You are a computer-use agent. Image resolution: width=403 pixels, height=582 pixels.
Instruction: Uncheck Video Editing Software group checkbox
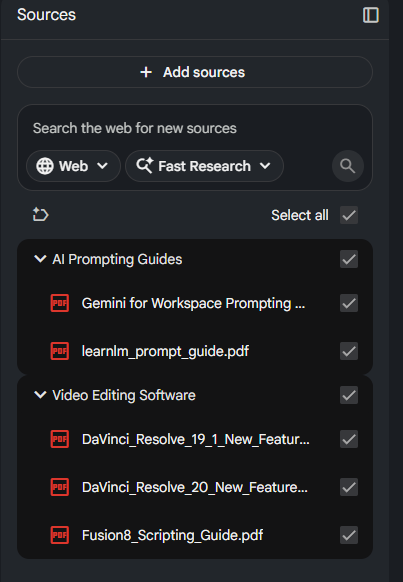(x=349, y=395)
